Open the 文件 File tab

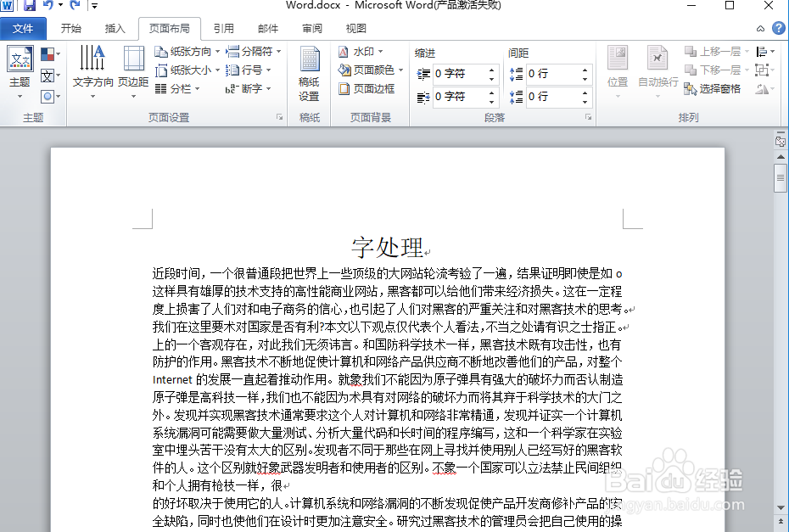(x=23, y=29)
